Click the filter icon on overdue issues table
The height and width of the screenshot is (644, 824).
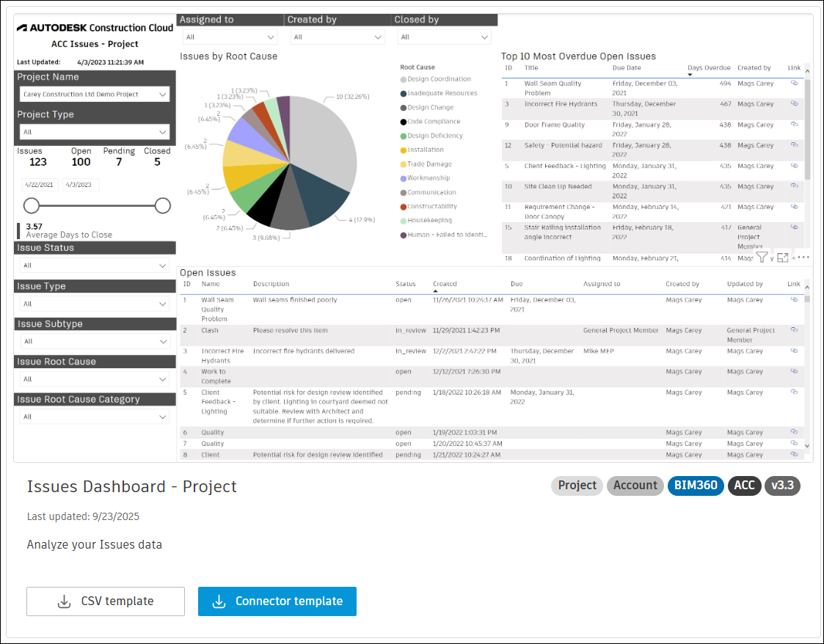[x=762, y=257]
